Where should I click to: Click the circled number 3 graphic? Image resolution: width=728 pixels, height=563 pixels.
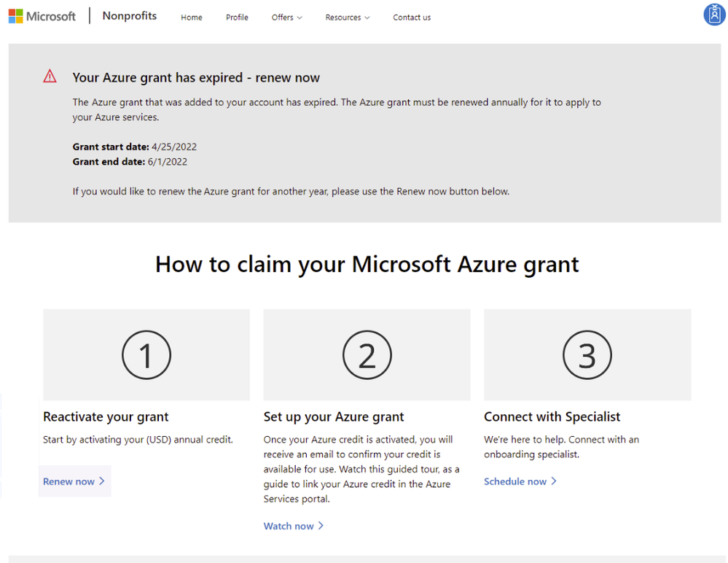pos(587,355)
